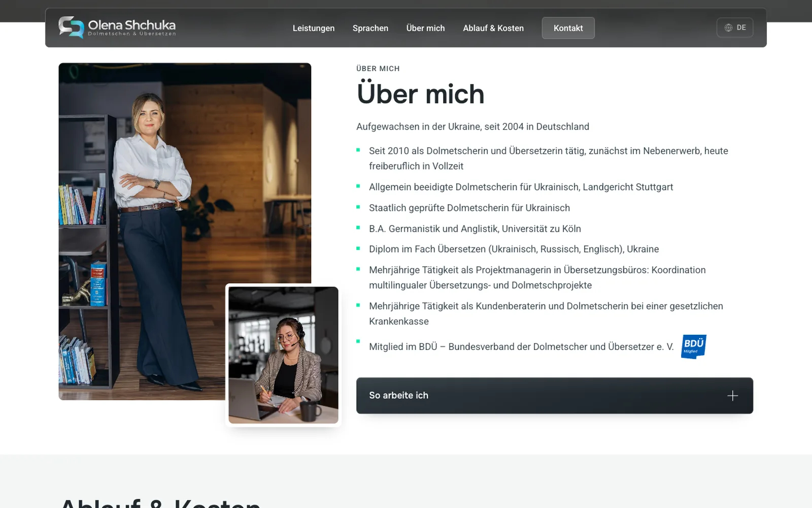Click the Allgemein beeidigte Dolmetscherin line

point(521,187)
